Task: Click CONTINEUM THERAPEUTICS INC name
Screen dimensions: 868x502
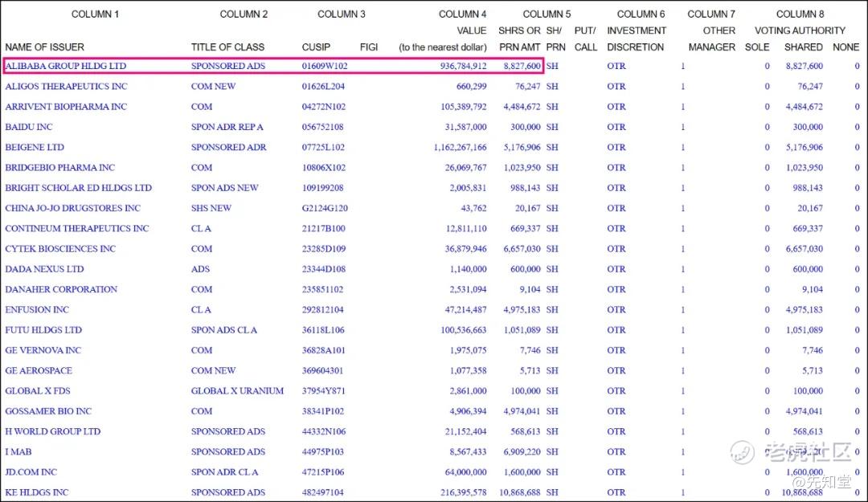Action: (77, 229)
